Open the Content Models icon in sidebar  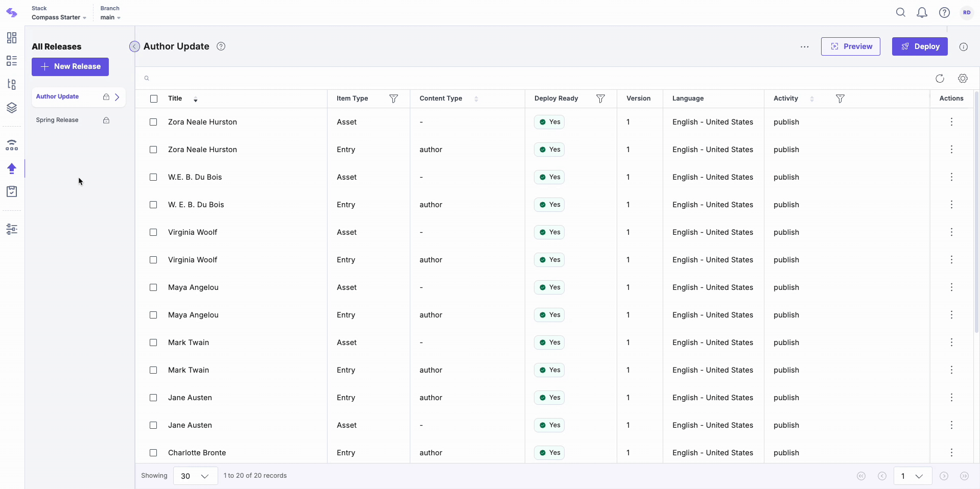coord(12,84)
